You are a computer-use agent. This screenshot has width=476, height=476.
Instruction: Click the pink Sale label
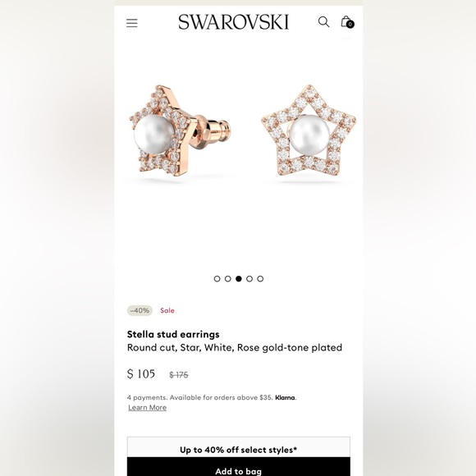coord(167,310)
